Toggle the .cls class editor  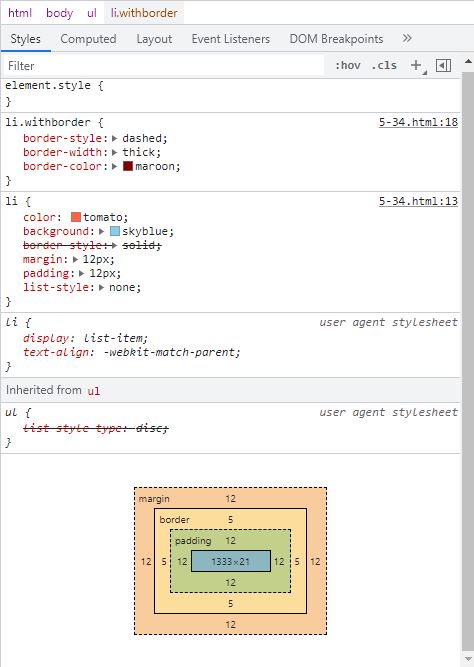tap(384, 66)
